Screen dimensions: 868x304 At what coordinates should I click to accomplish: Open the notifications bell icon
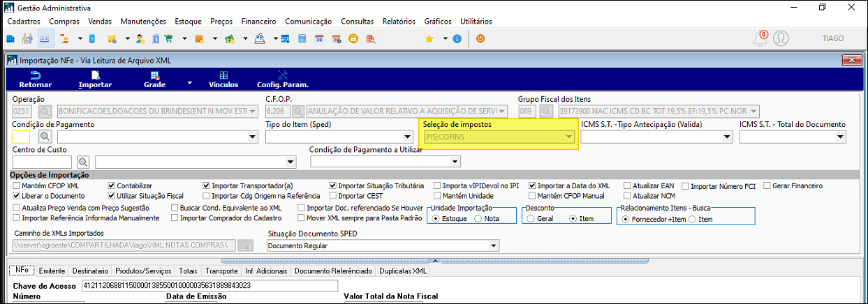point(761,38)
